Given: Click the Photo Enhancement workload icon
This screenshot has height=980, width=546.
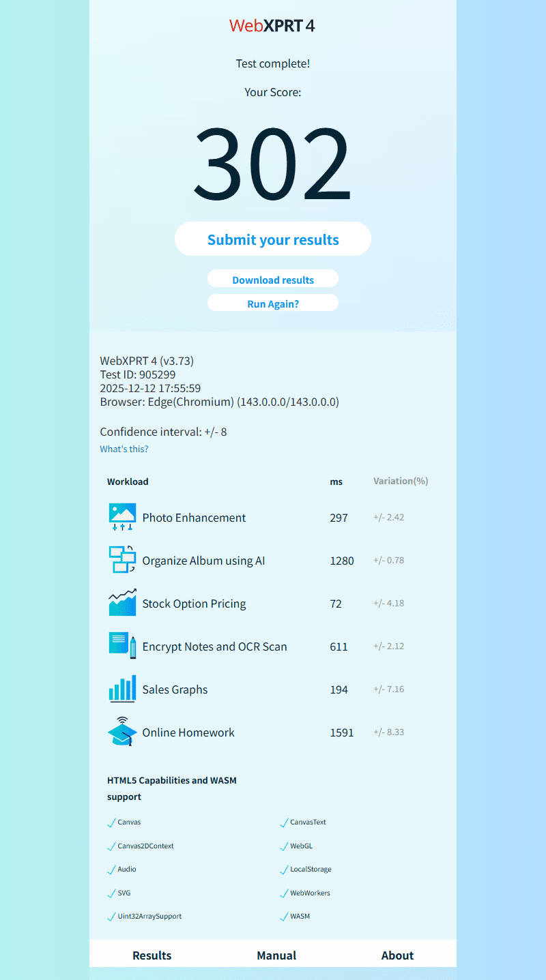Looking at the screenshot, I should (x=122, y=517).
